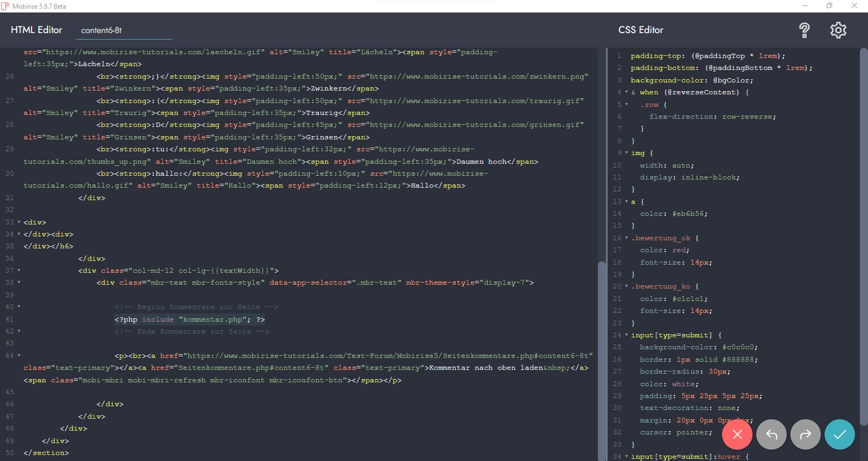The width and height of the screenshot is (868, 461).
Task: Open the editor settings gear icon
Action: [x=838, y=30]
